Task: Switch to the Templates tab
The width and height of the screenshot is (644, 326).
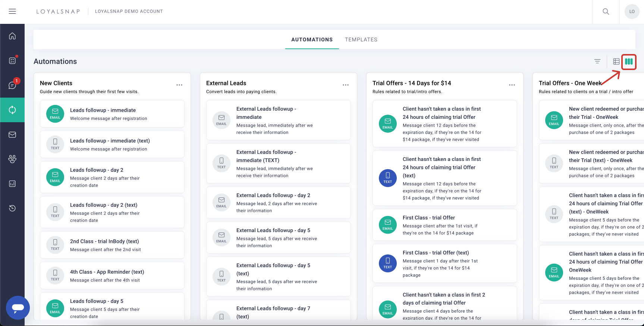Action: [x=361, y=39]
